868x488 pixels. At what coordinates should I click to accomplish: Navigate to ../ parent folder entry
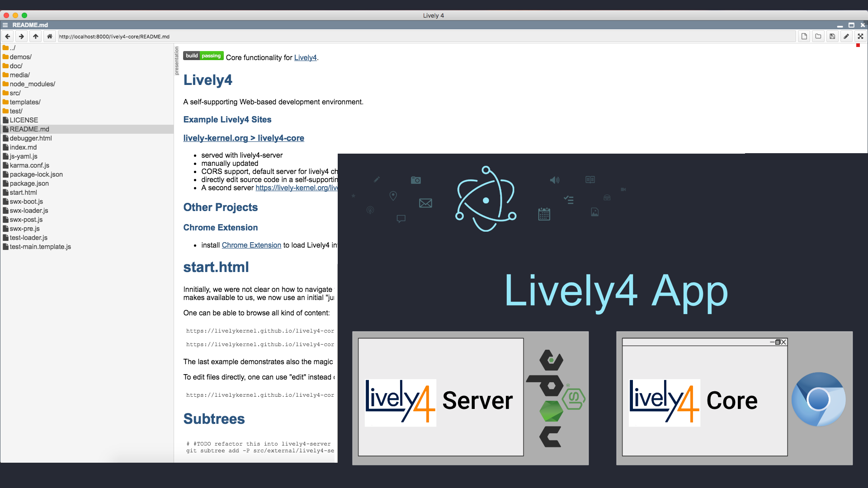pos(12,48)
